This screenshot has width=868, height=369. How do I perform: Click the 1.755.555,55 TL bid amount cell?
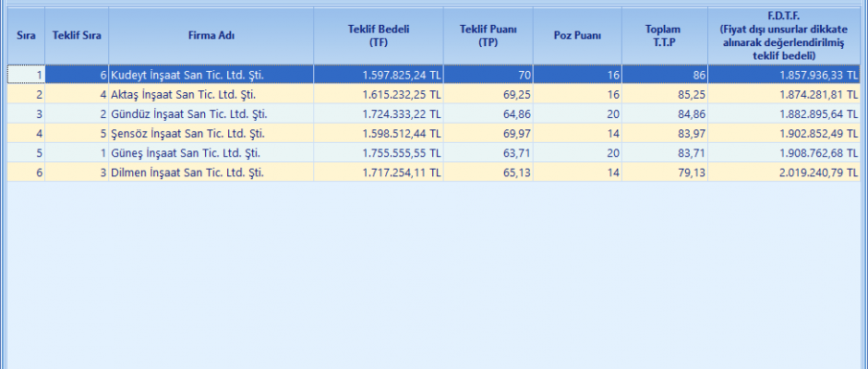[388, 152]
